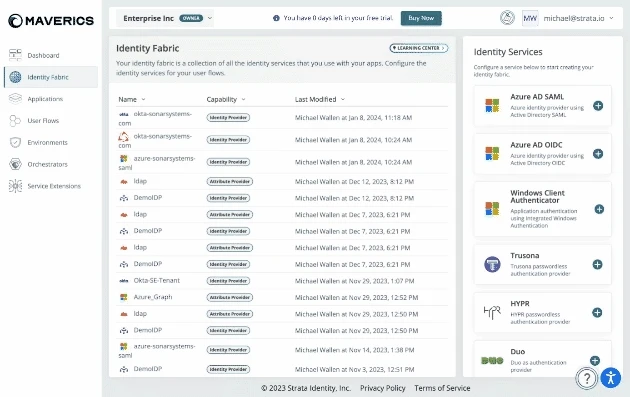Add the Duo service
Viewport: 630px width, 397px height.
[x=595, y=360]
